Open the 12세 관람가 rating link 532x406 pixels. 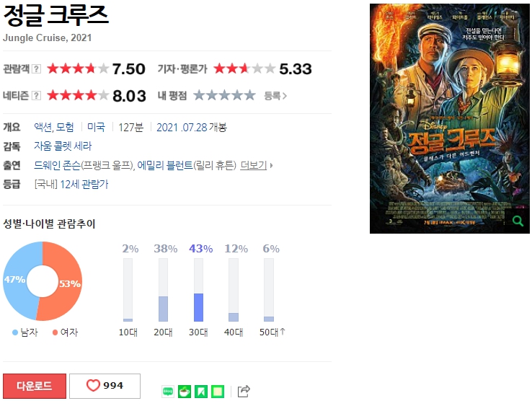tap(84, 185)
